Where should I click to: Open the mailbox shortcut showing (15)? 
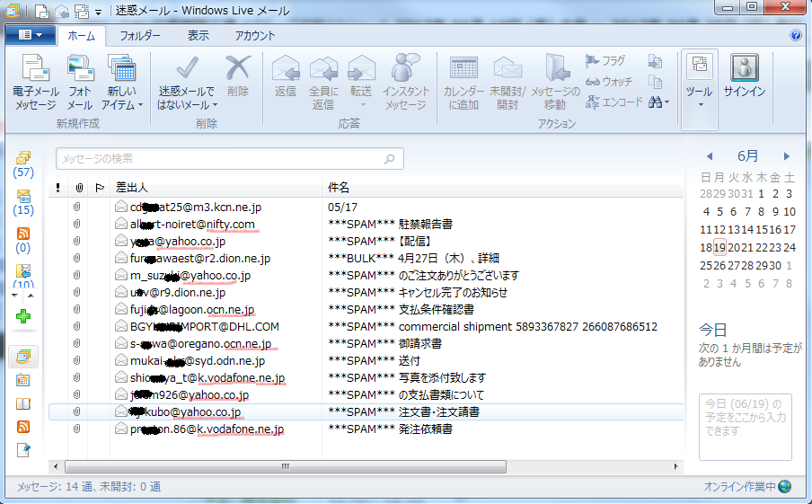pos(23,202)
